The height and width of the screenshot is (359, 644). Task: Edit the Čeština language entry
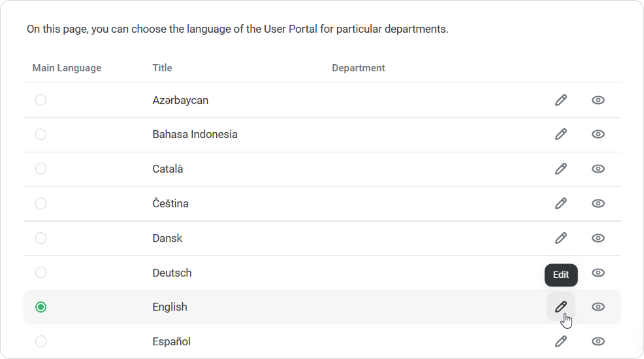560,203
